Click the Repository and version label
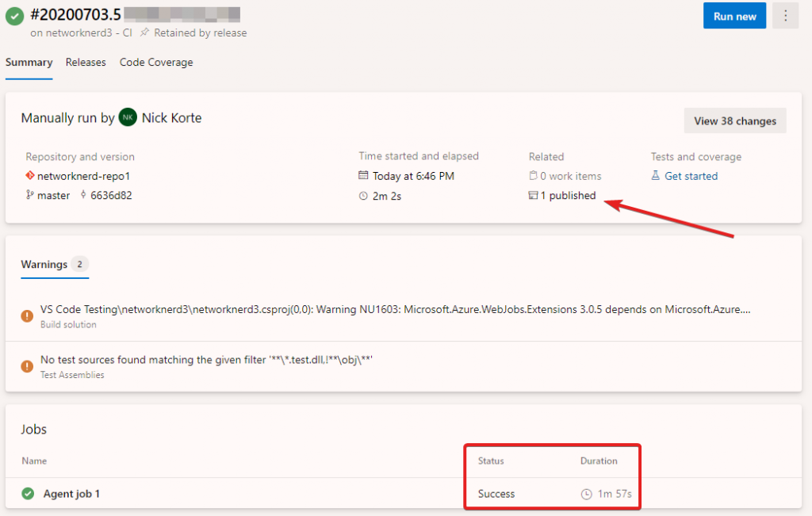Viewport: 812px width, 516px height. point(80,156)
